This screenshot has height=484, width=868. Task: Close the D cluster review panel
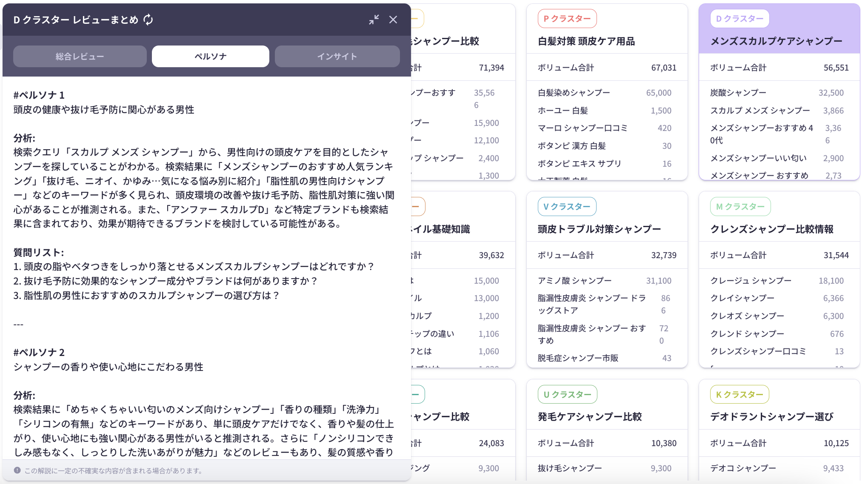(x=393, y=20)
